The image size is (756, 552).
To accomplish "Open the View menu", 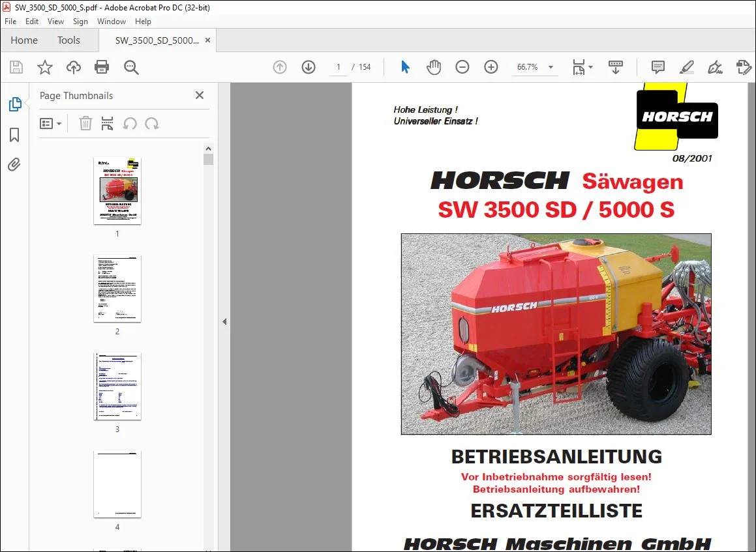I will [55, 22].
